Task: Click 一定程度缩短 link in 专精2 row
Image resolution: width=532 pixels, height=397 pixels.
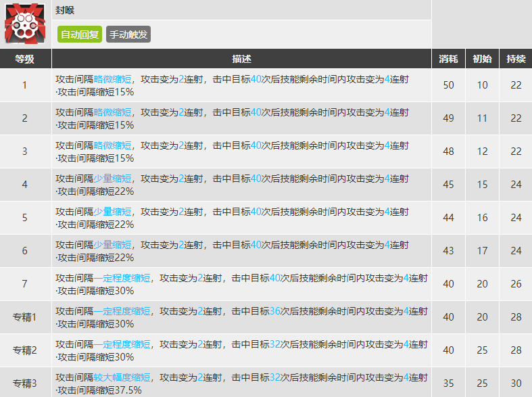Action: [x=122, y=344]
